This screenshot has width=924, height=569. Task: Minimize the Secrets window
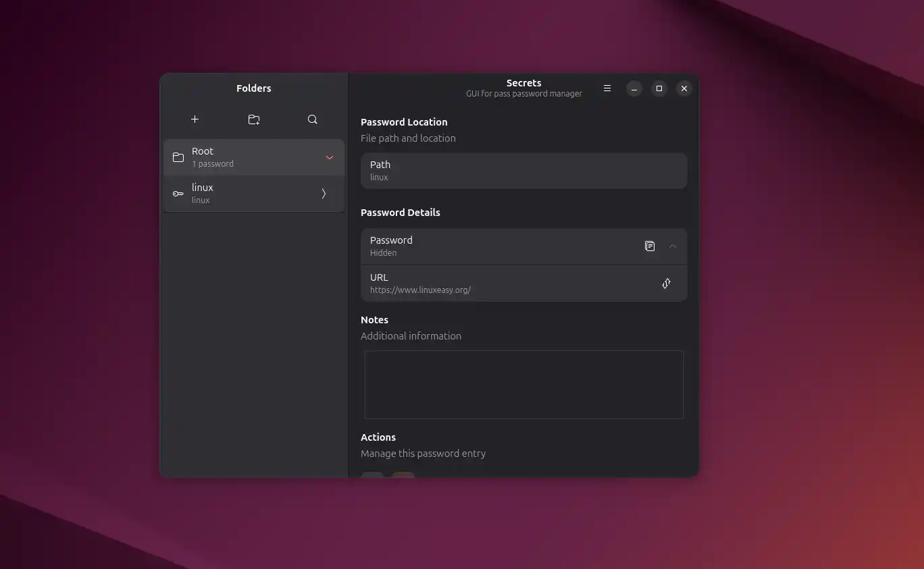634,88
